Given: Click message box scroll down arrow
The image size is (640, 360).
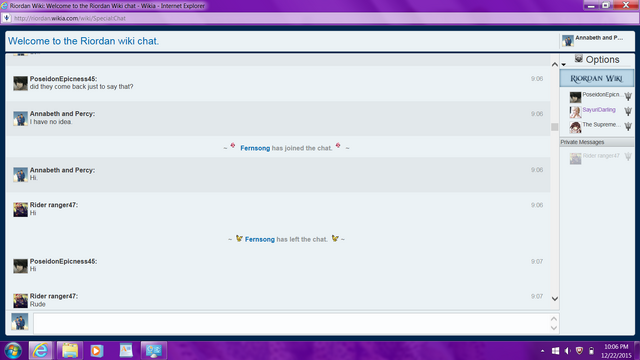Looking at the screenshot, I should (554, 328).
